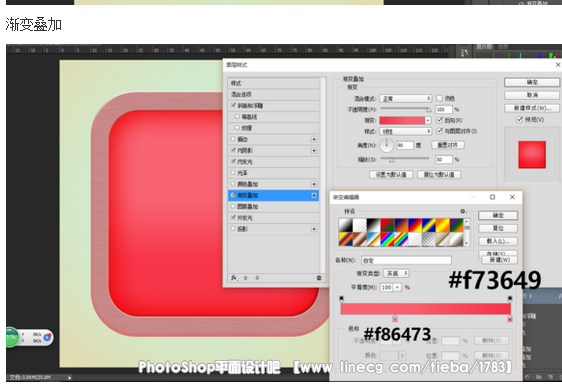Click the move effect up arrow icon
The width and height of the screenshot is (562, 384).
coord(246,278)
